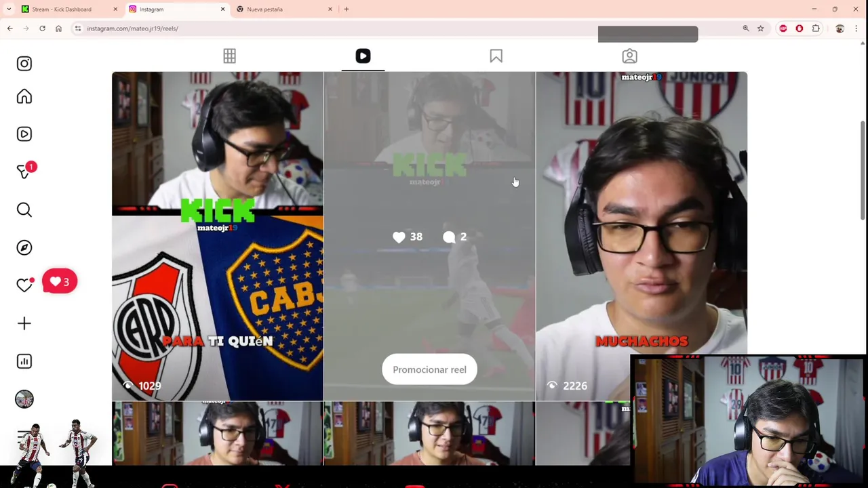Image resolution: width=868 pixels, height=488 pixels.
Task: Open the dashboard insights chart icon
Action: coord(24,361)
